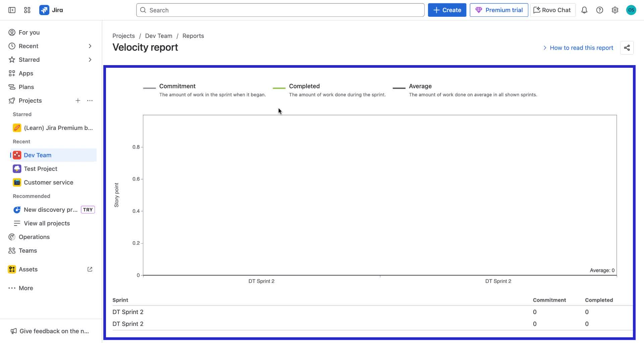Expand the Starred section chevron

point(90,59)
